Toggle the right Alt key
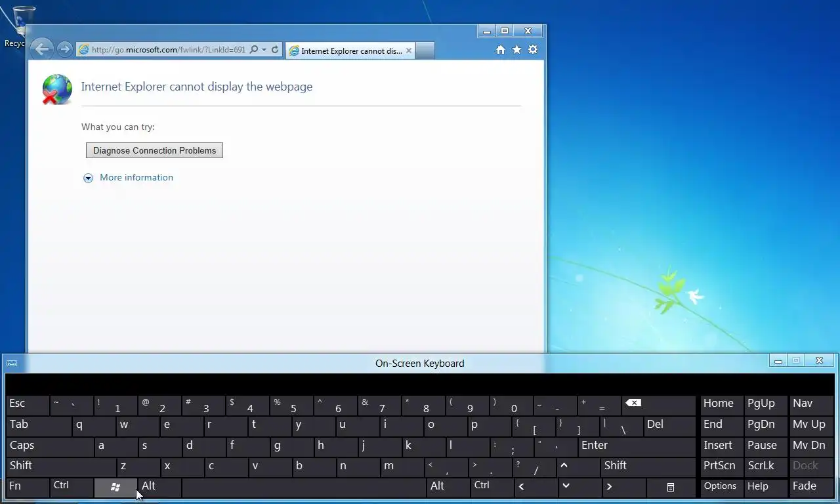The image size is (840, 504). point(449,488)
